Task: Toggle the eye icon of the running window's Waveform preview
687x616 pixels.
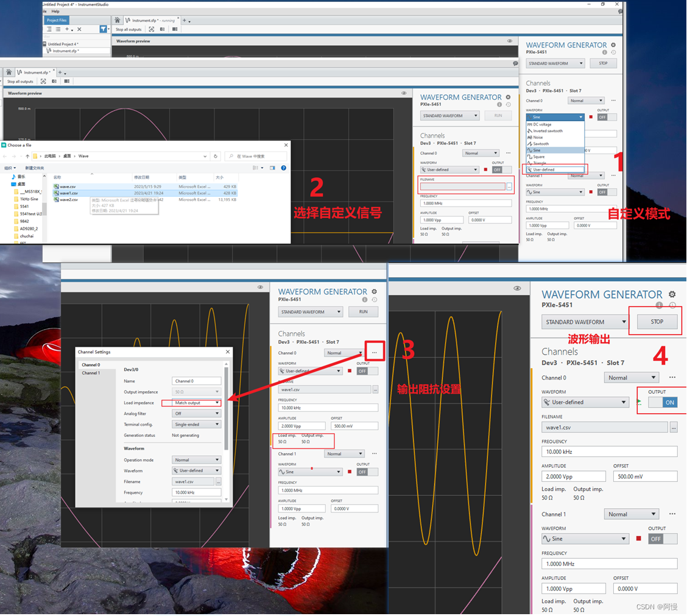Action: 510,41
